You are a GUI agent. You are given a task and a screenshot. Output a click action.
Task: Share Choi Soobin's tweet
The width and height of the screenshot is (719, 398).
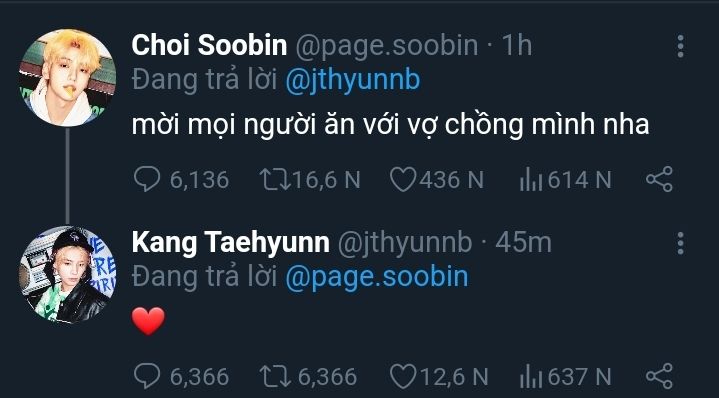click(659, 179)
